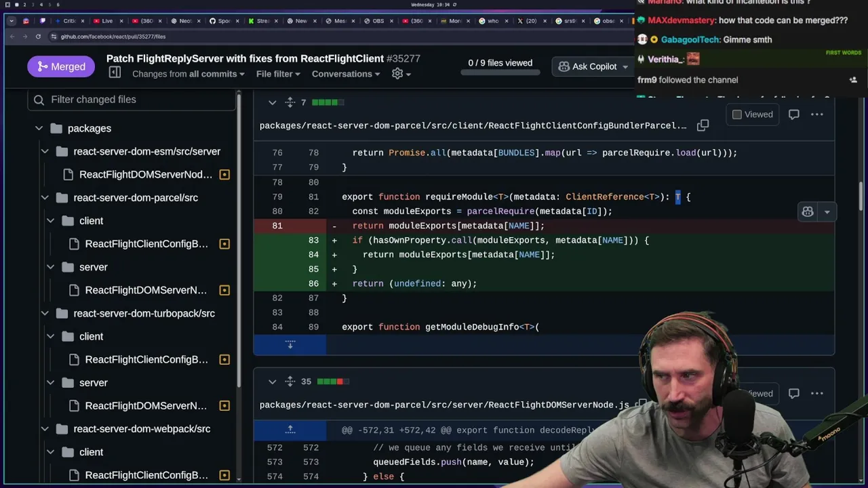Click modified marker of webpack client ReactFlightClientConfigB file

[224, 475]
